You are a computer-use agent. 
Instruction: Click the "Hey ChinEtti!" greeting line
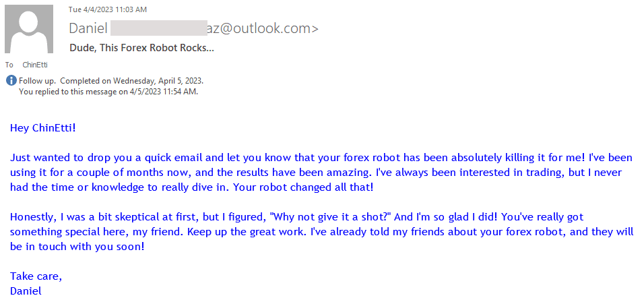(44, 127)
